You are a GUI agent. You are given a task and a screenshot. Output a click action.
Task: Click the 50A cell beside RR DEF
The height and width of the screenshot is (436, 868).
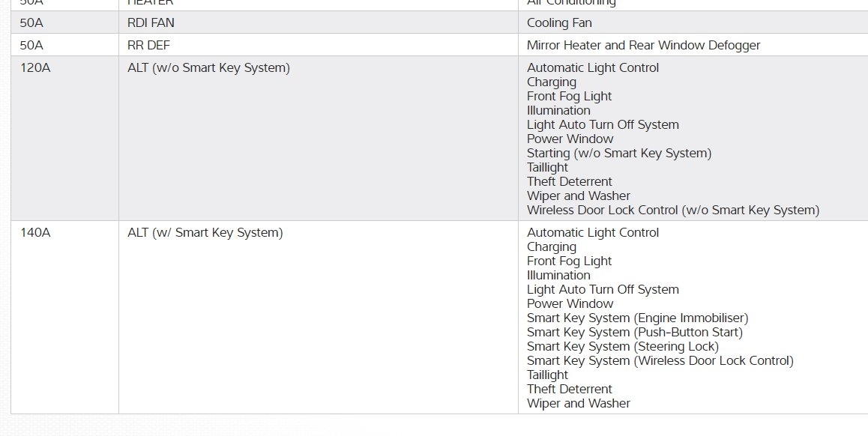pos(31,45)
